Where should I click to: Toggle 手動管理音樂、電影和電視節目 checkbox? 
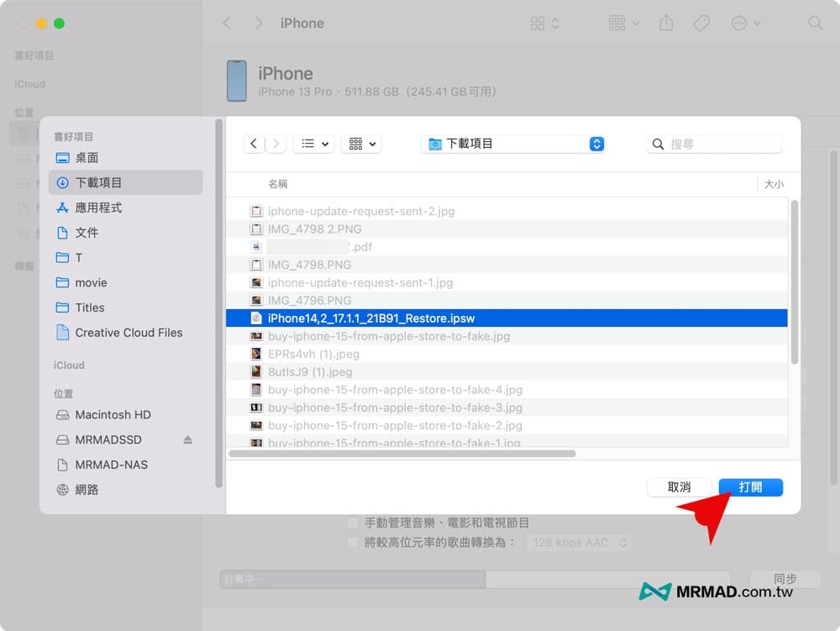(x=353, y=523)
